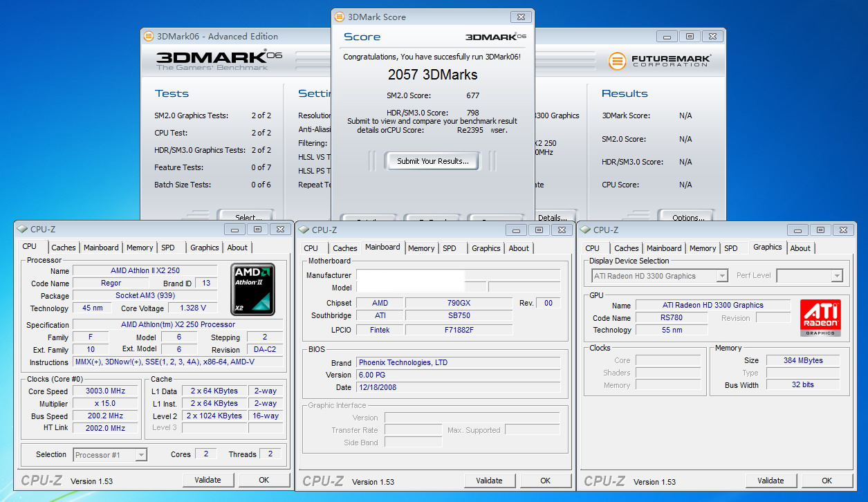Close the right CPU-Z Graphics window
This screenshot has width=868, height=502.
[842, 230]
